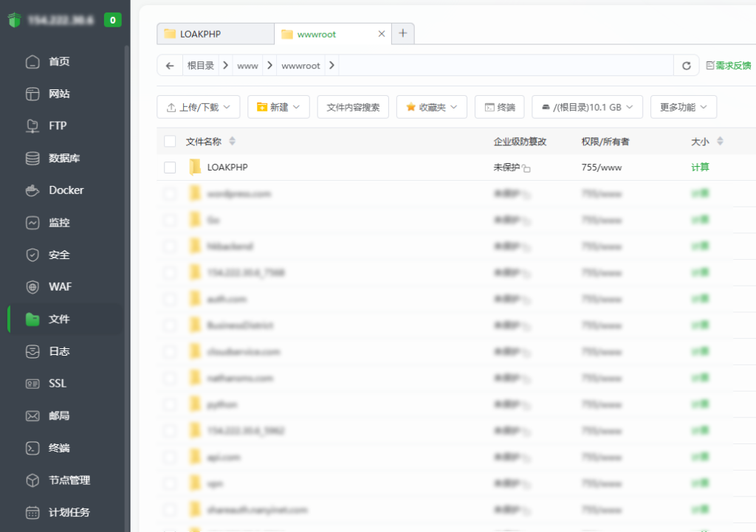Open the 数据库 database icon
Screen dimensions: 756x532
(x=32, y=158)
